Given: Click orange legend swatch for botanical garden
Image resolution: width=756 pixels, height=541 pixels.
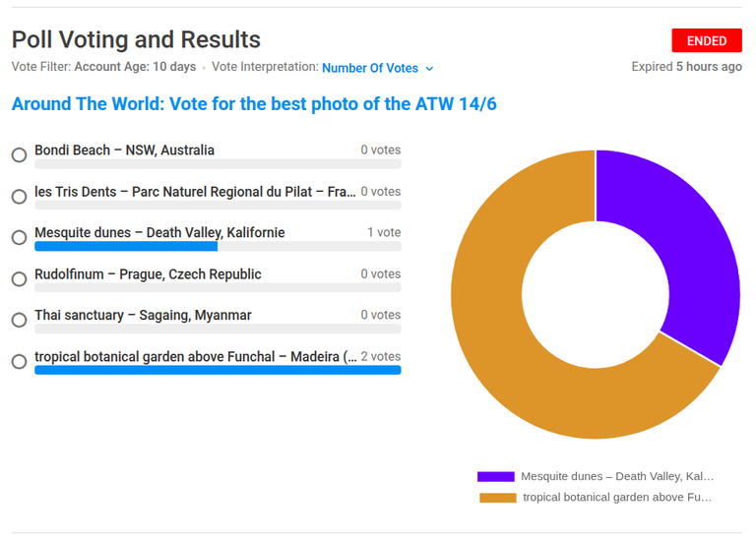Looking at the screenshot, I should pyautogui.click(x=497, y=498).
